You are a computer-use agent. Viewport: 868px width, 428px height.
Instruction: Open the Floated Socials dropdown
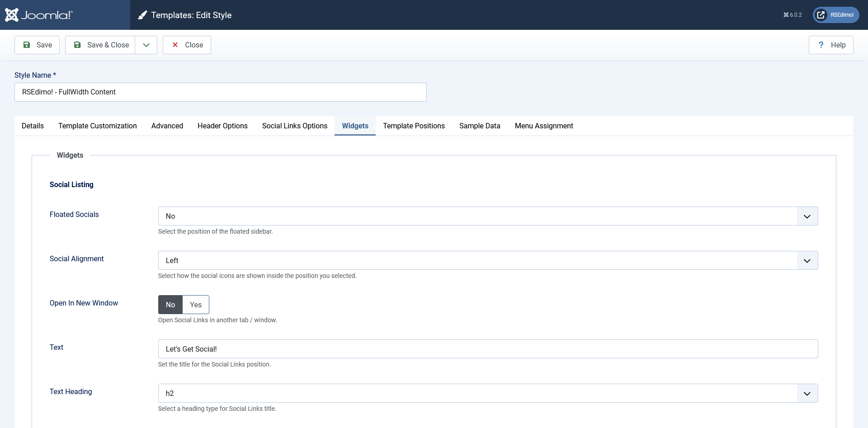(x=487, y=216)
